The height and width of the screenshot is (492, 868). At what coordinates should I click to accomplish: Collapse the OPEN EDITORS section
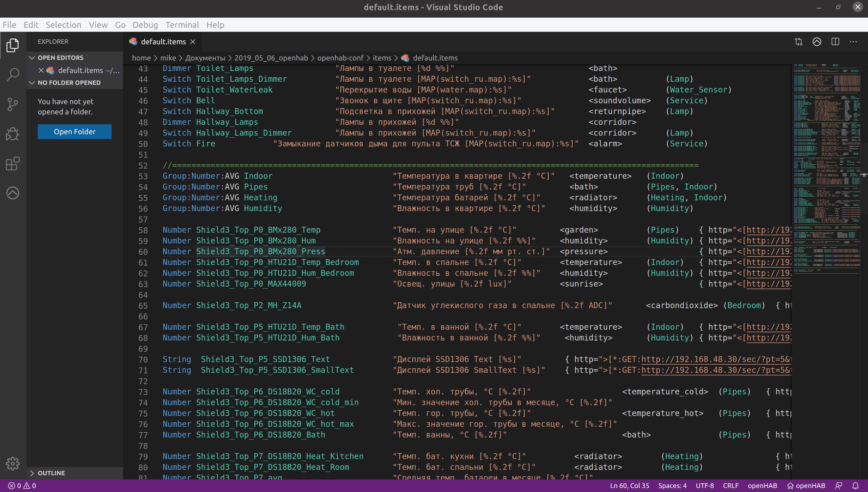tap(32, 58)
